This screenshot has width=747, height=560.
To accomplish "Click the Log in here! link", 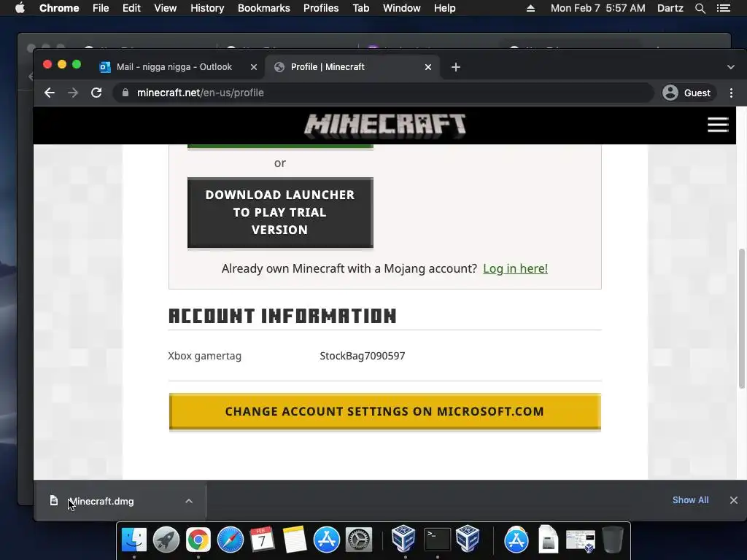I will pos(516,268).
